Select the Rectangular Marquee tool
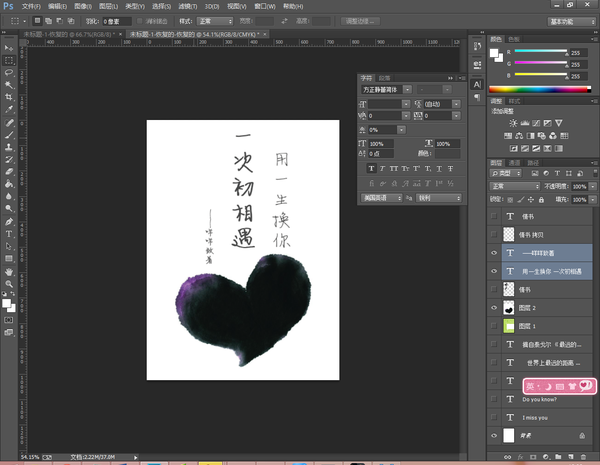Image resolution: width=600 pixels, height=465 pixels. pos(9,60)
